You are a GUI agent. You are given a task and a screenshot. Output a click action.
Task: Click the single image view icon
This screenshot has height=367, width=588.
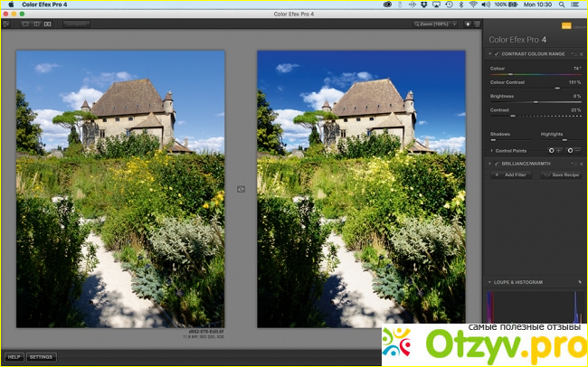coord(24,24)
